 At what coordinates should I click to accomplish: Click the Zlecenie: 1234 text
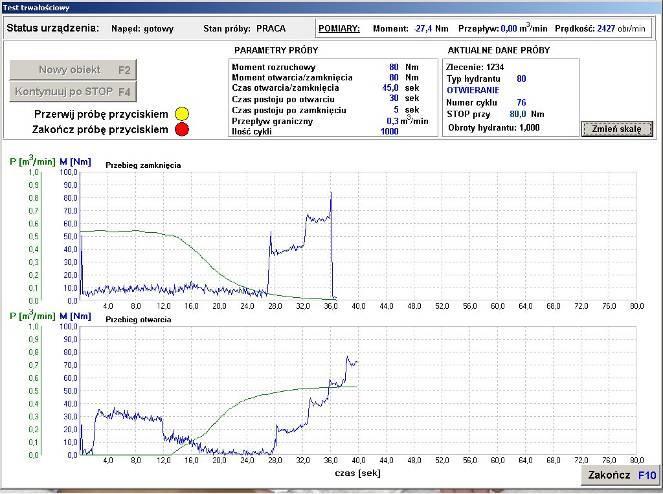pyautogui.click(x=475, y=67)
